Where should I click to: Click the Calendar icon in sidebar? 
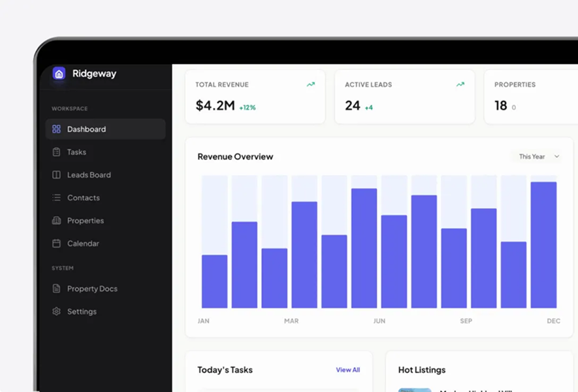pyautogui.click(x=56, y=244)
